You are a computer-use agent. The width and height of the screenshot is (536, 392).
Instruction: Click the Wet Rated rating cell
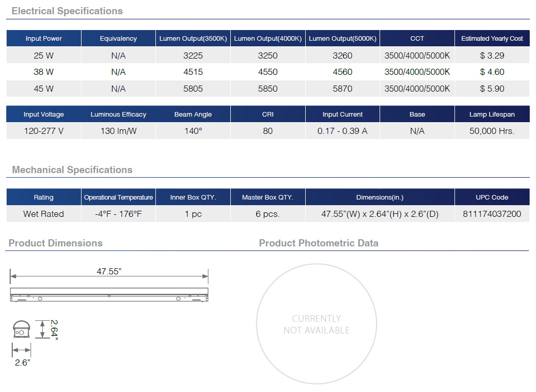pyautogui.click(x=44, y=214)
